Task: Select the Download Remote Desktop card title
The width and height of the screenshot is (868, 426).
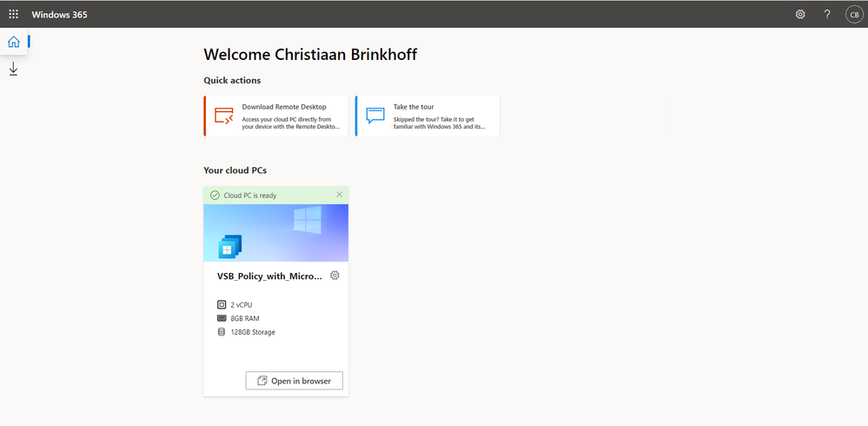Action: [284, 107]
